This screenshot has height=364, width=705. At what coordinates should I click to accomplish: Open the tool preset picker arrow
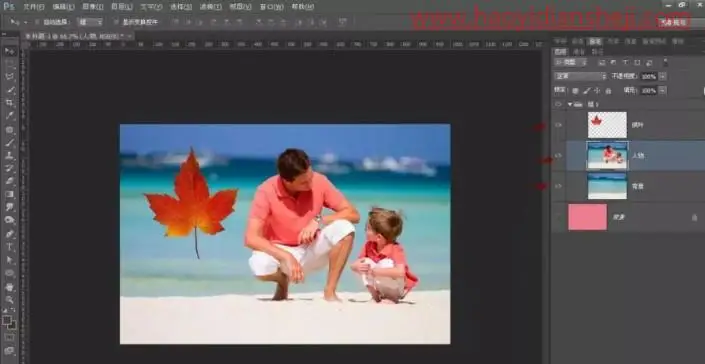coord(26,22)
